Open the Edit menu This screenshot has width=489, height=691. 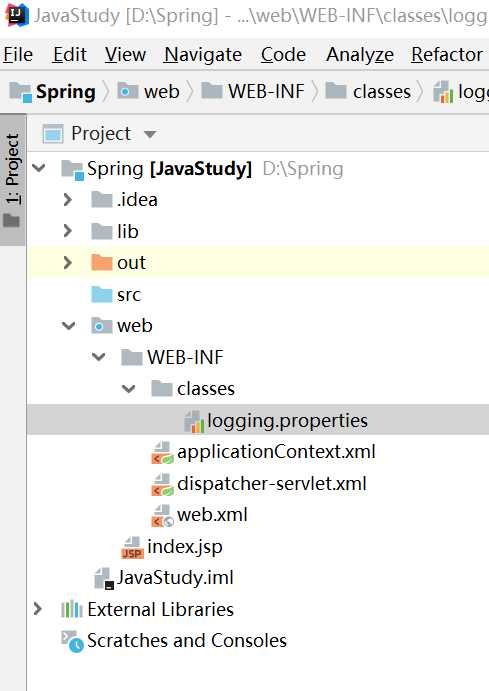click(70, 55)
